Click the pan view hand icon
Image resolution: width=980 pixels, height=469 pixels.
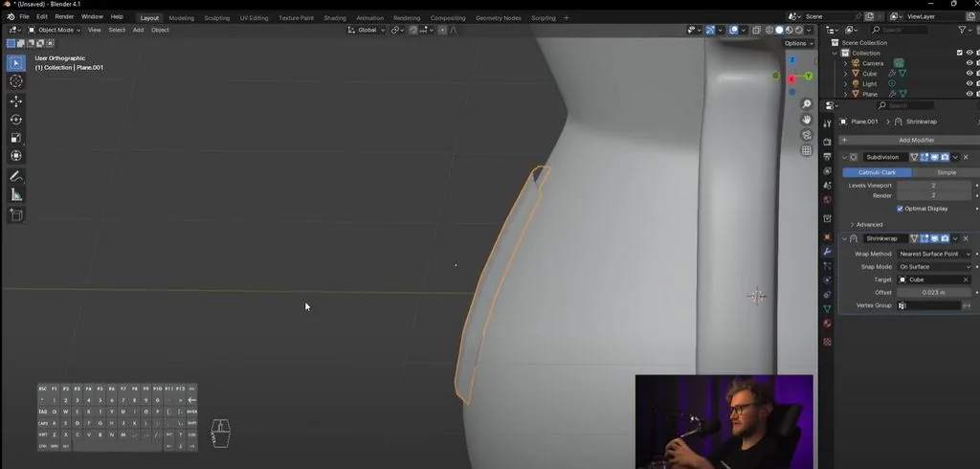(807, 120)
